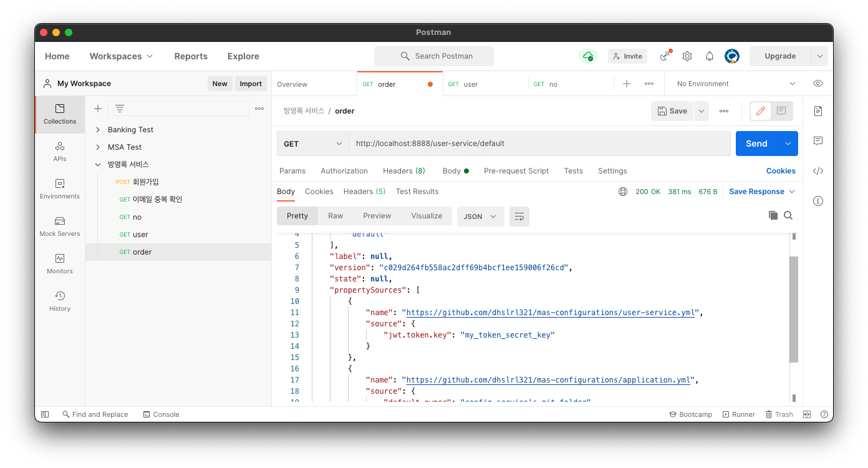Switch to the Authorization tab
The height and width of the screenshot is (468, 868).
click(344, 171)
